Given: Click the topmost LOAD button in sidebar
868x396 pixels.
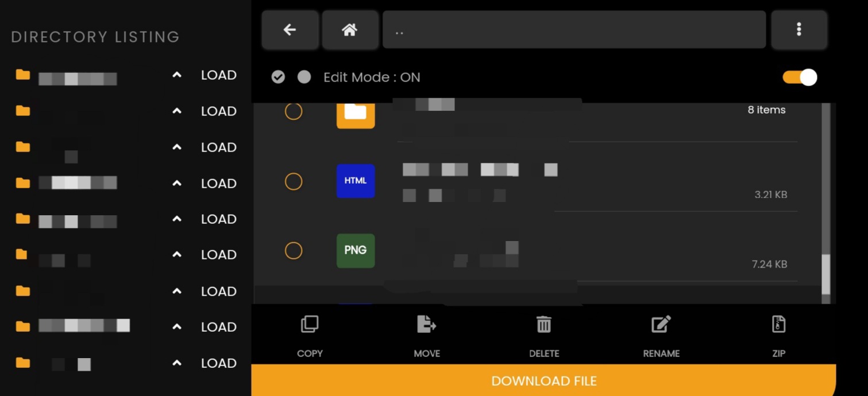Looking at the screenshot, I should 218,75.
